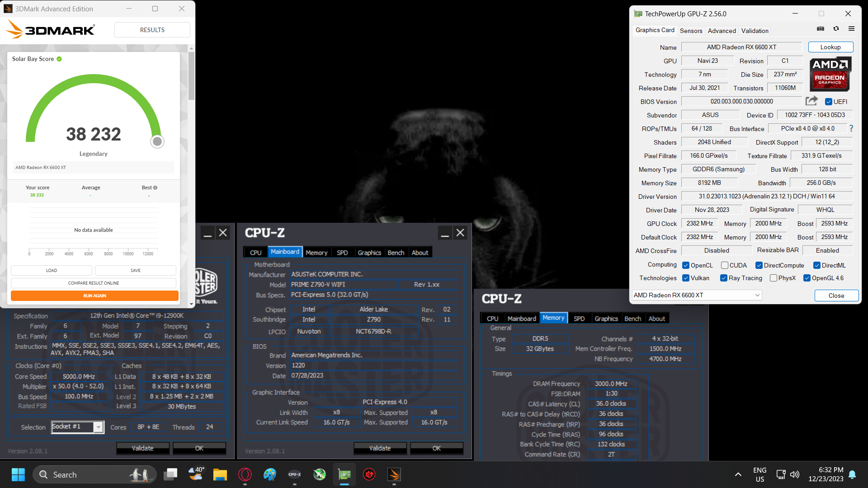The height and width of the screenshot is (488, 868).
Task: Open Task View from the taskbar
Action: point(170,474)
